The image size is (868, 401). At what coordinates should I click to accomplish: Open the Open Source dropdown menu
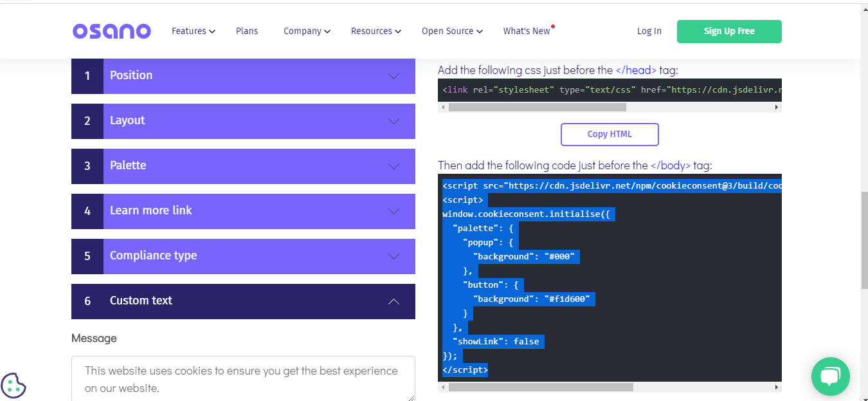pos(451,31)
